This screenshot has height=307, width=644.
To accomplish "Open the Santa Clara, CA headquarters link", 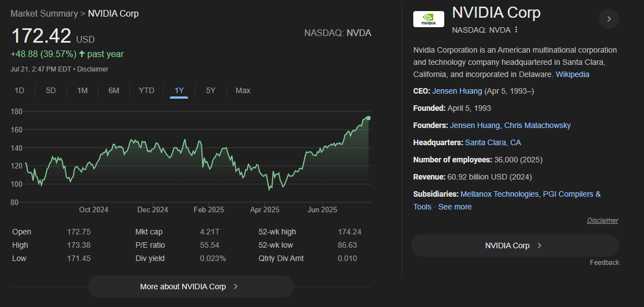I will (x=493, y=143).
